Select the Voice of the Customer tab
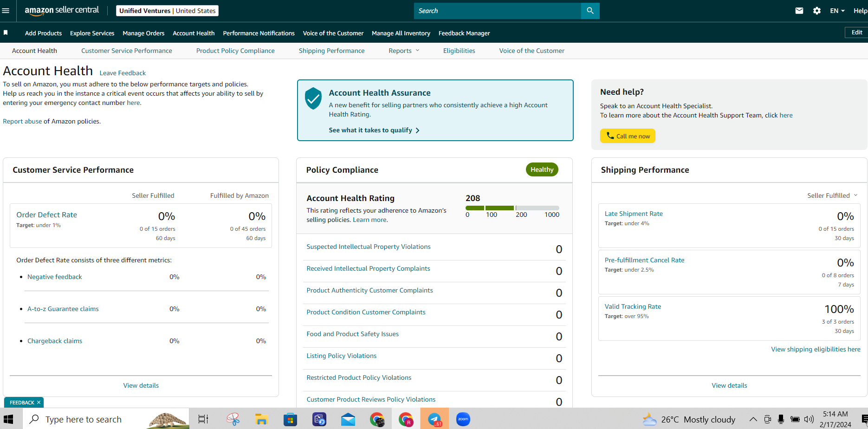The image size is (868, 429). [x=532, y=51]
